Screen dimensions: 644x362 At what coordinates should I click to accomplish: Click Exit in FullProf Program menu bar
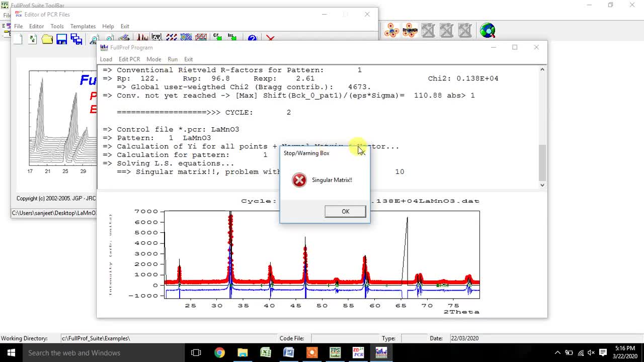coord(189,59)
